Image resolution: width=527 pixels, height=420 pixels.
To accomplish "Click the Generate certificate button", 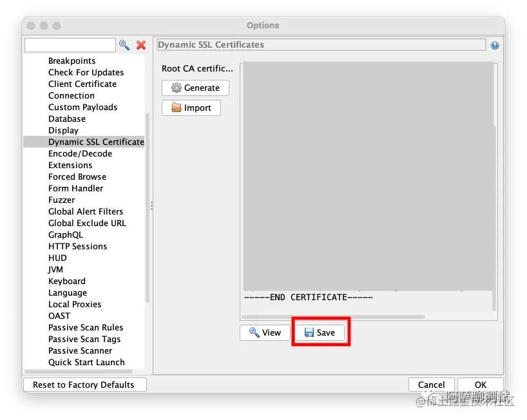I will [x=195, y=88].
